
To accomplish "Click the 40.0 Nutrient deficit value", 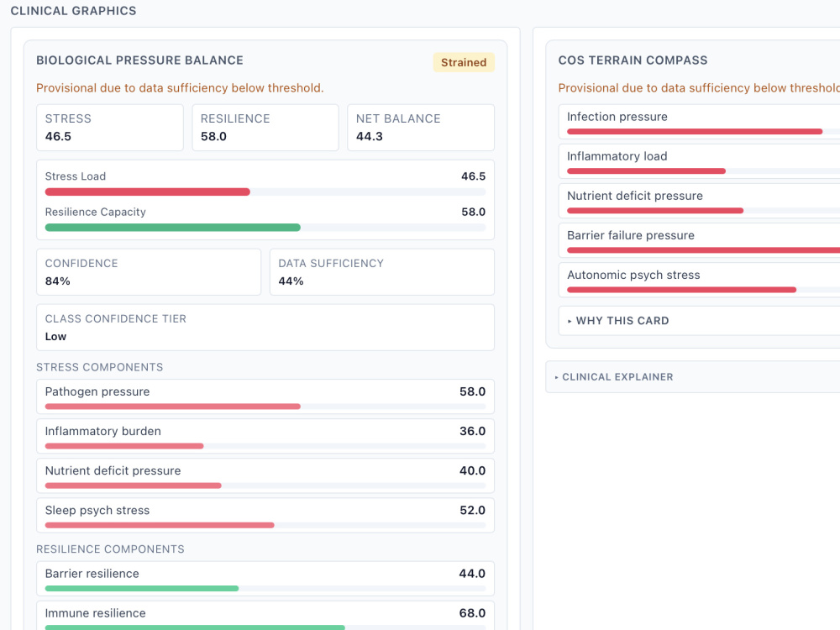I will (x=472, y=470).
